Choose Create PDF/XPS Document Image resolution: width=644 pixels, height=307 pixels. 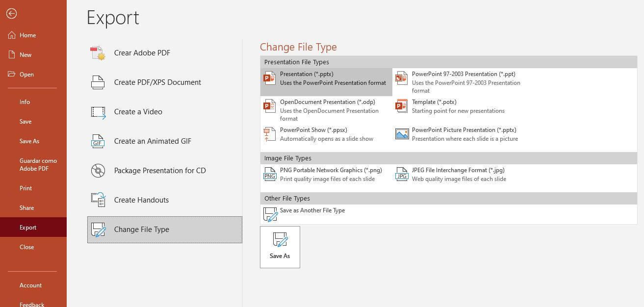(165, 82)
